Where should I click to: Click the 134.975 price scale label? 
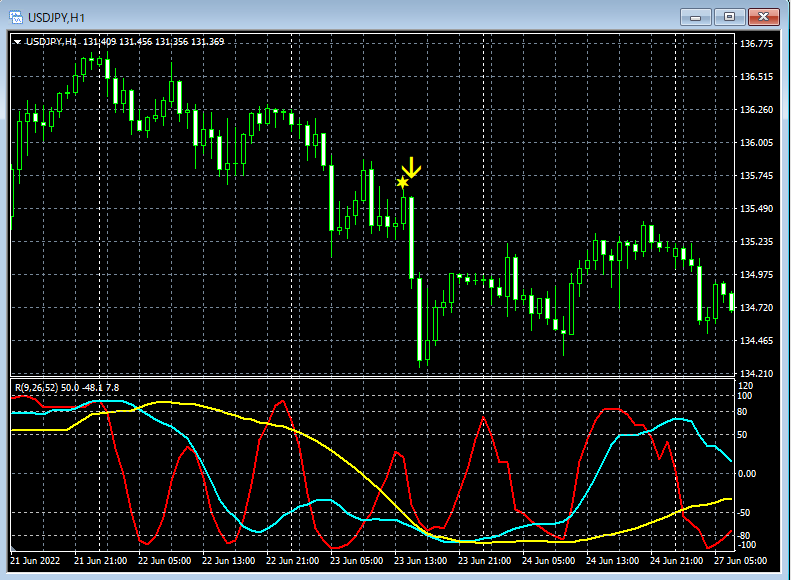[756, 274]
